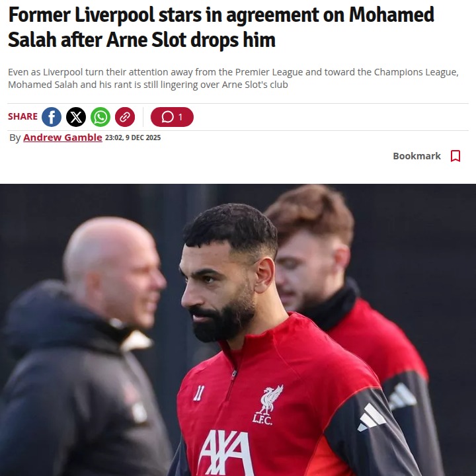The height and width of the screenshot is (476, 476).
Task: Share the article on X
Action: tap(76, 117)
